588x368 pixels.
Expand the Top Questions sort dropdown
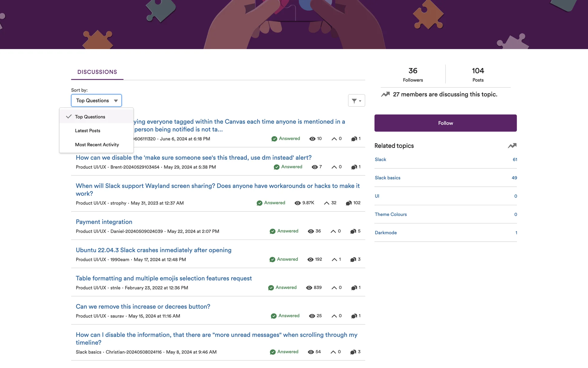pyautogui.click(x=96, y=101)
